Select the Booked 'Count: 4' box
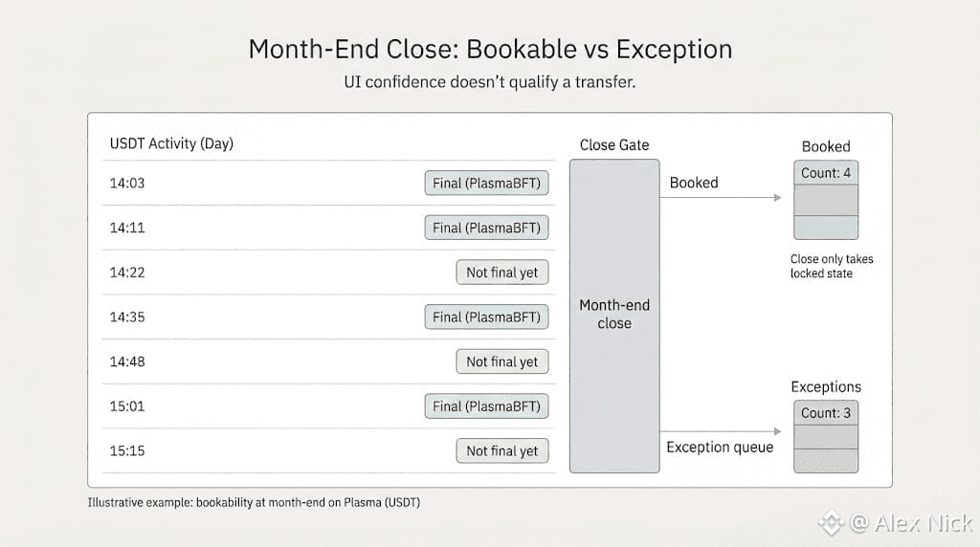This screenshot has height=547, width=980. click(826, 173)
